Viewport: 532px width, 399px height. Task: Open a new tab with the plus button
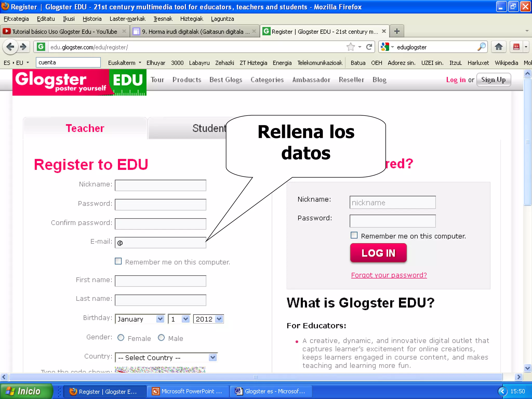tap(397, 31)
